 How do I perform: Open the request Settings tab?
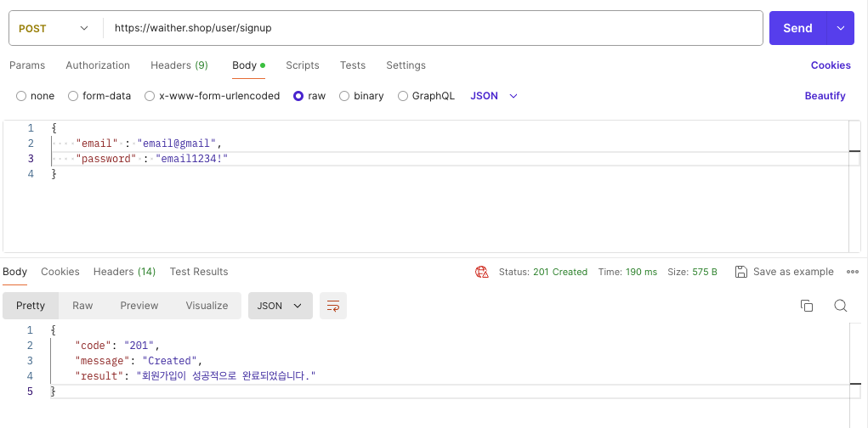pos(406,65)
